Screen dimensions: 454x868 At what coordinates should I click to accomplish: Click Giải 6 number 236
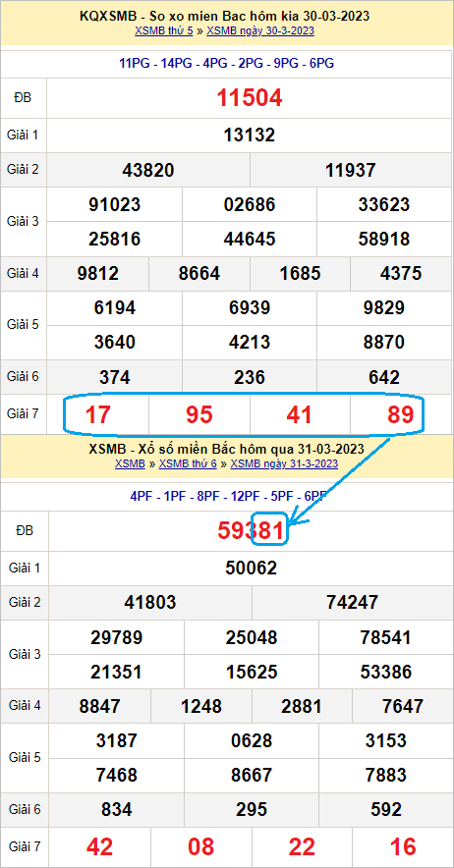tap(250, 377)
